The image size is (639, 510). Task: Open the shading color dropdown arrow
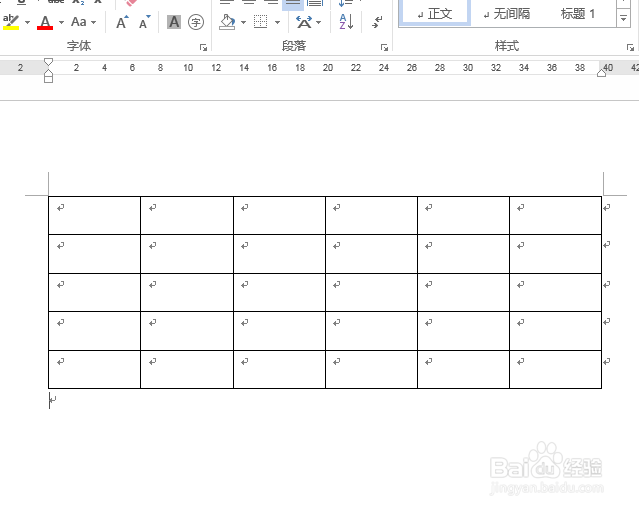(x=243, y=22)
